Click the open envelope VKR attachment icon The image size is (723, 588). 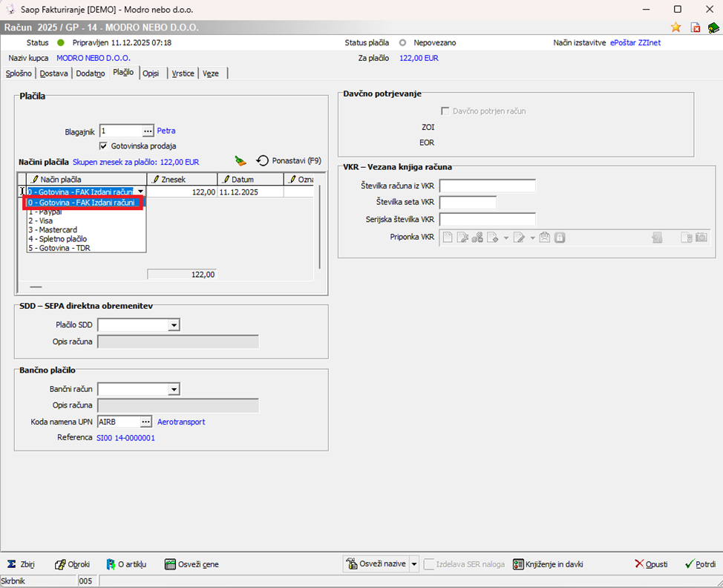coord(545,237)
